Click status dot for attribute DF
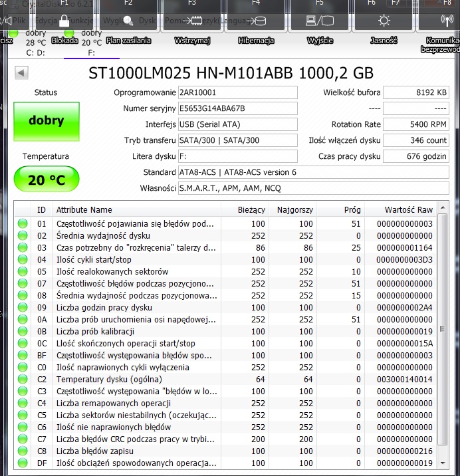 click(23, 463)
